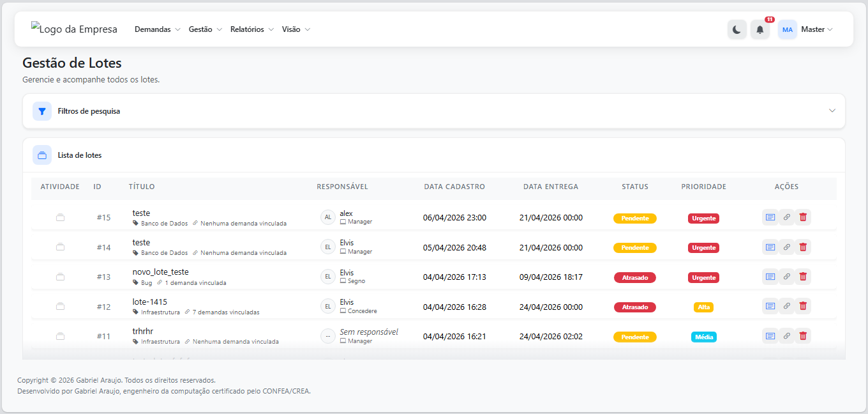This screenshot has height=414, width=868.
Task: Click the link icon for lote #14
Action: (x=786, y=247)
